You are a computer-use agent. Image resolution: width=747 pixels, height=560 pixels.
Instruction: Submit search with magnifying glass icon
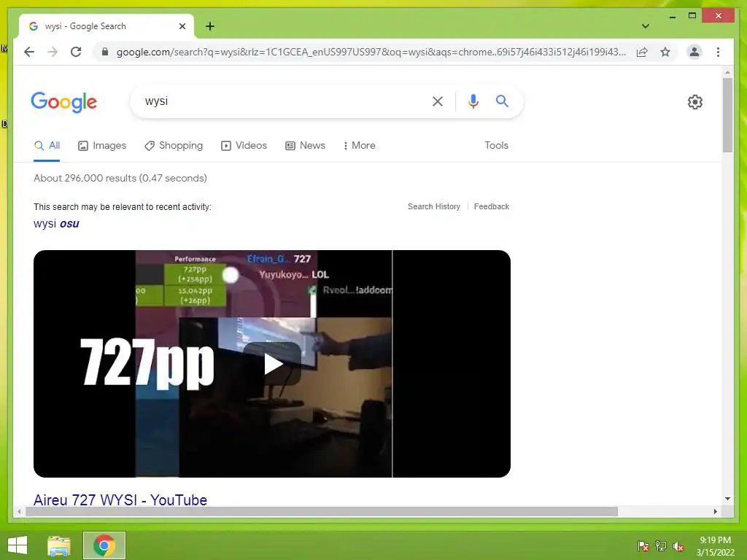pos(502,101)
